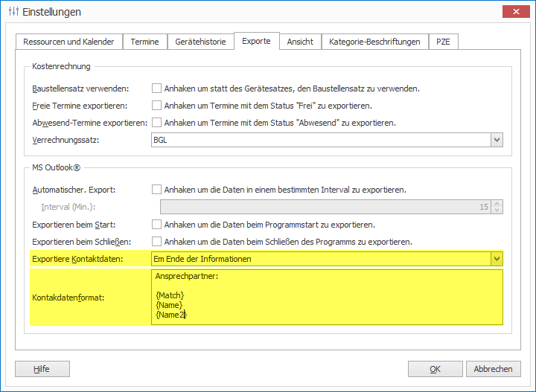Open Hilfe help button
Viewport: 536px width, 392px height.
42,369
